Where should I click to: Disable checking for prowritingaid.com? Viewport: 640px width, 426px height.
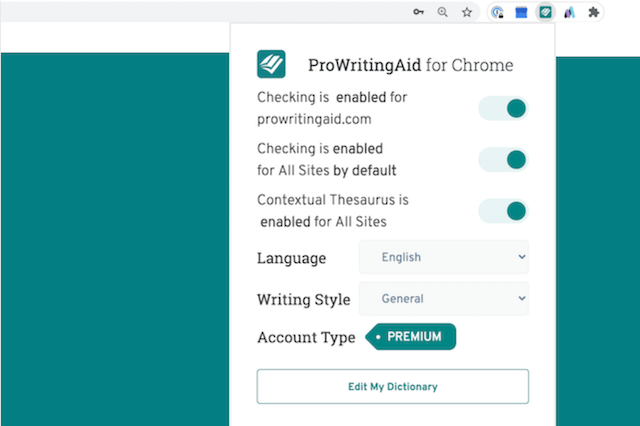tap(503, 109)
